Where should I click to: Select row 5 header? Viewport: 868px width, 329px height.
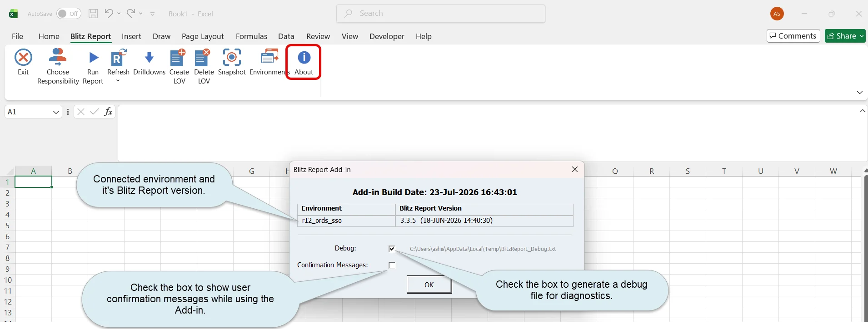7,226
